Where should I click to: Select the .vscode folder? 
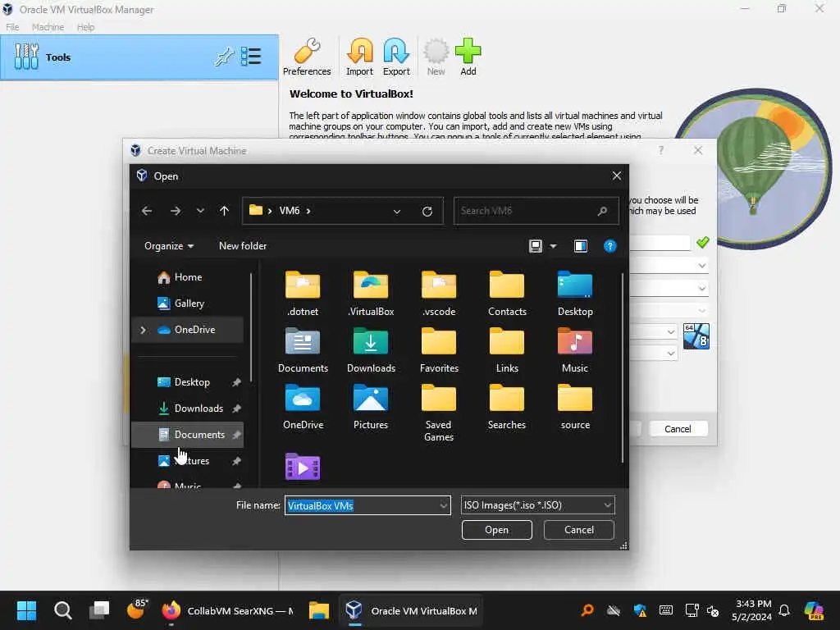coord(439,293)
